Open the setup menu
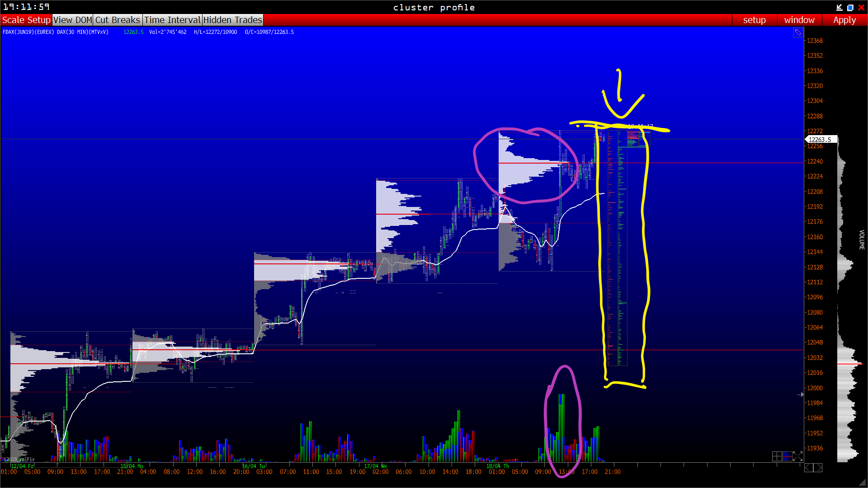868x488 pixels. point(754,20)
